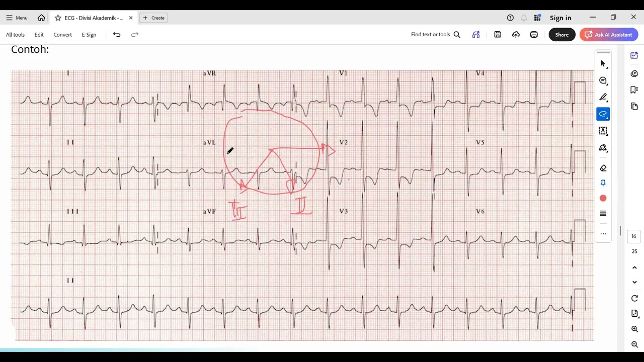Open the All tools panel
The height and width of the screenshot is (362, 644).
point(15,35)
